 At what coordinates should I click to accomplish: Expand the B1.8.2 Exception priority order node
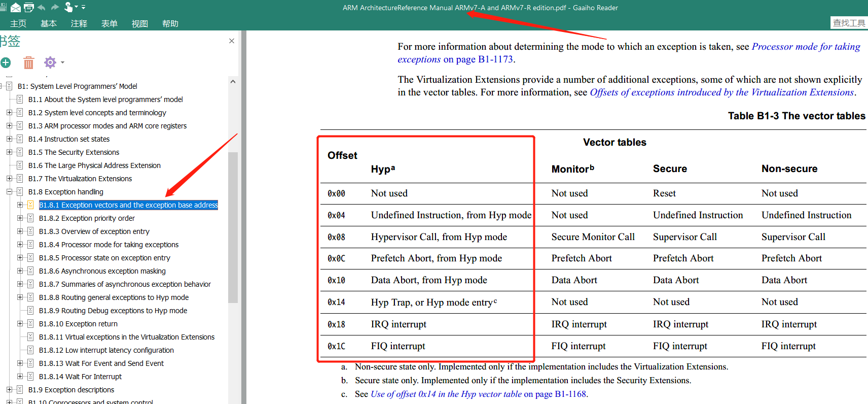pyautogui.click(x=20, y=218)
